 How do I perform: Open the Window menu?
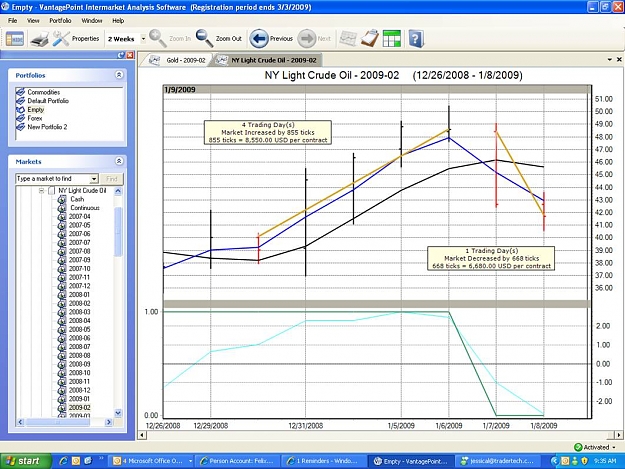point(92,21)
